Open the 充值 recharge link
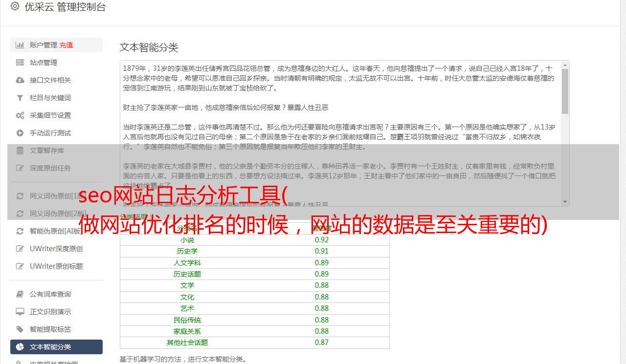 [x=66, y=45]
